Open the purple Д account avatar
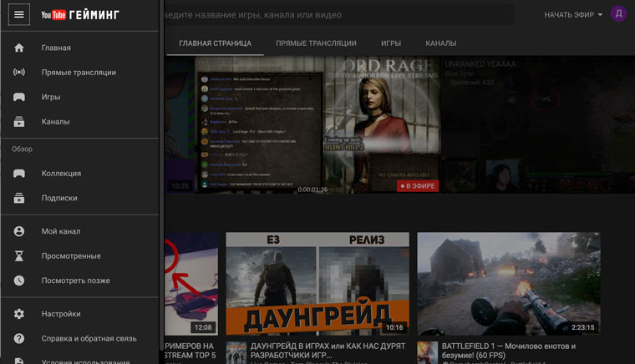 click(618, 14)
